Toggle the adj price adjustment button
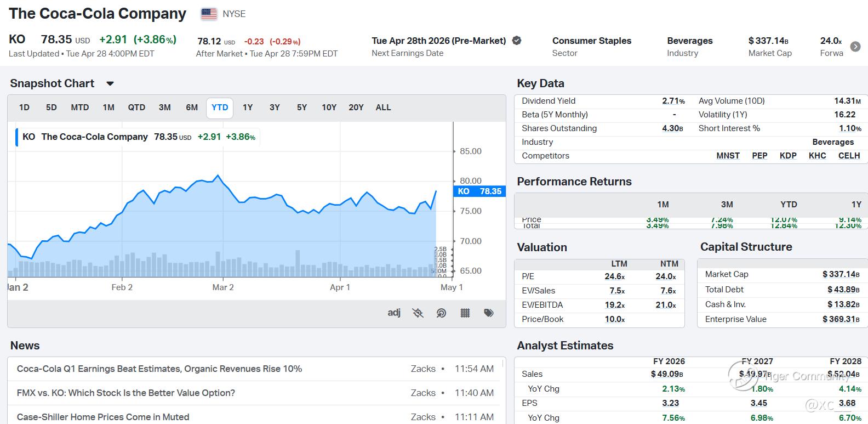 393,313
